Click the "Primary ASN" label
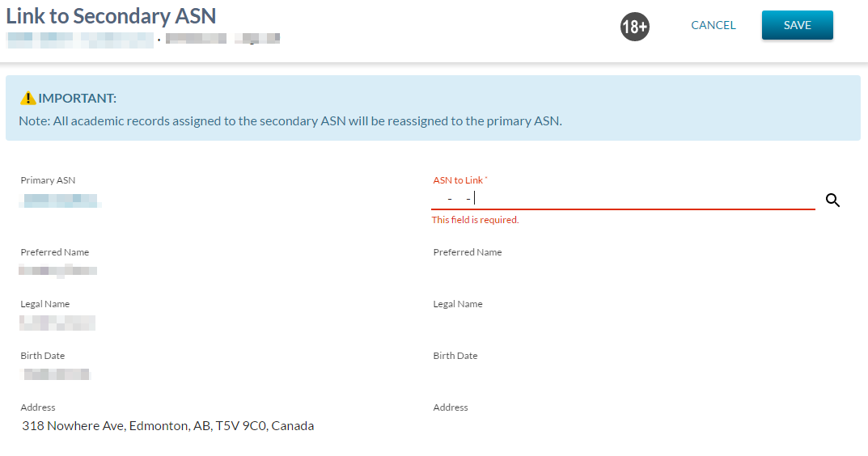This screenshot has height=456, width=868. coord(48,180)
